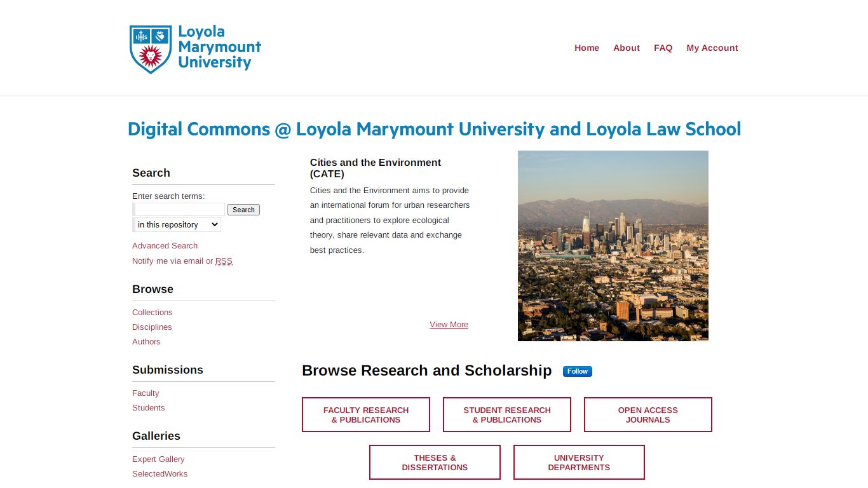Open the Advanced Search link
The height and width of the screenshot is (488, 868).
coord(165,246)
